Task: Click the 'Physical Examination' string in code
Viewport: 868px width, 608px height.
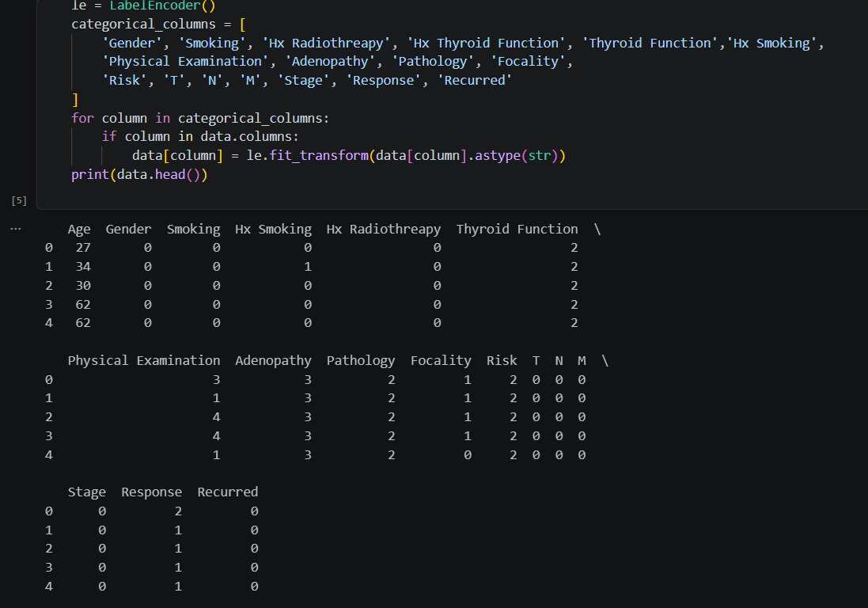Action: click(x=185, y=62)
